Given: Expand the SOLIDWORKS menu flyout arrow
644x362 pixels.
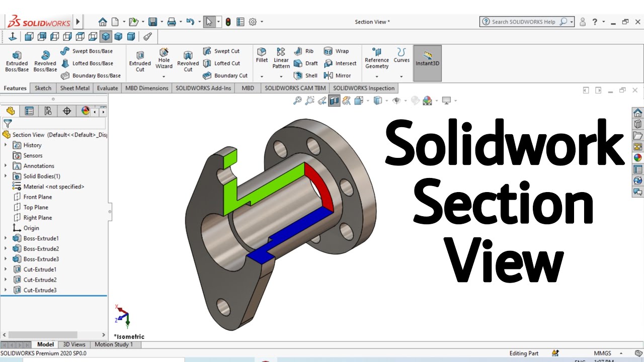Looking at the screenshot, I should tap(78, 22).
